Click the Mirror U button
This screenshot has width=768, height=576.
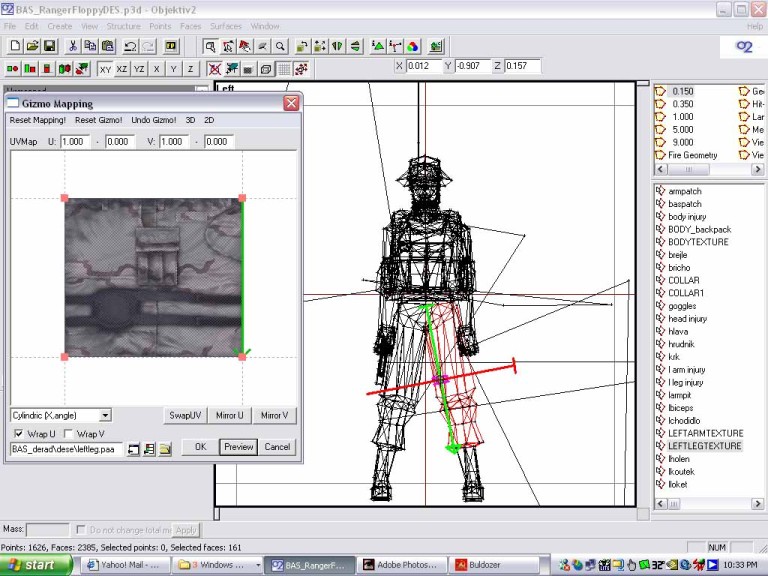231,415
